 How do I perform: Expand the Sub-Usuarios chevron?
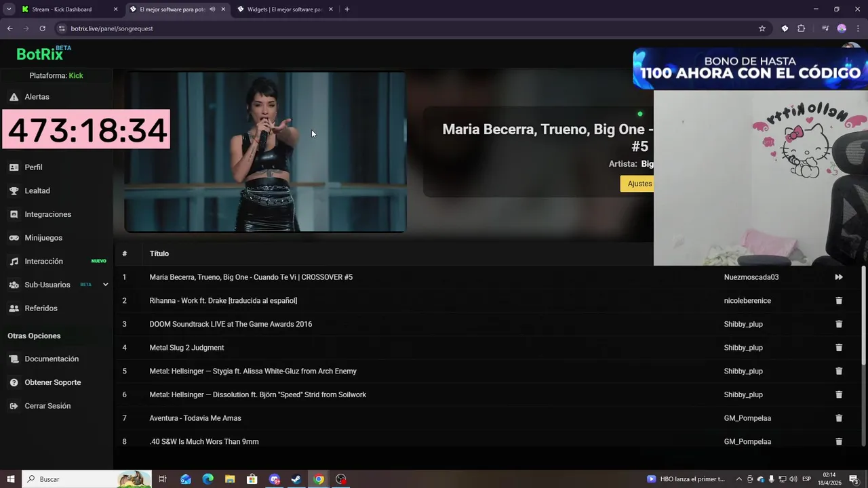pos(105,285)
